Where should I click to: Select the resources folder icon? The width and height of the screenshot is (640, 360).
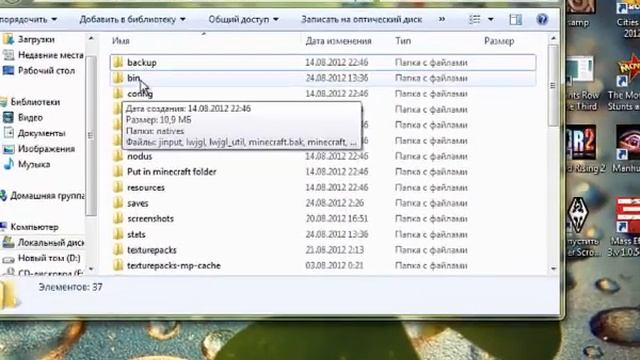pos(118,187)
